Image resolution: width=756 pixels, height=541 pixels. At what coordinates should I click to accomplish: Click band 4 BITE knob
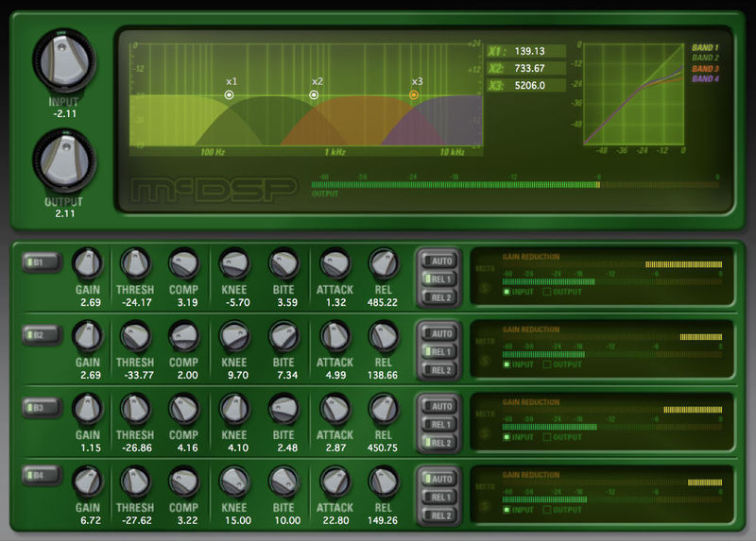coord(283,481)
